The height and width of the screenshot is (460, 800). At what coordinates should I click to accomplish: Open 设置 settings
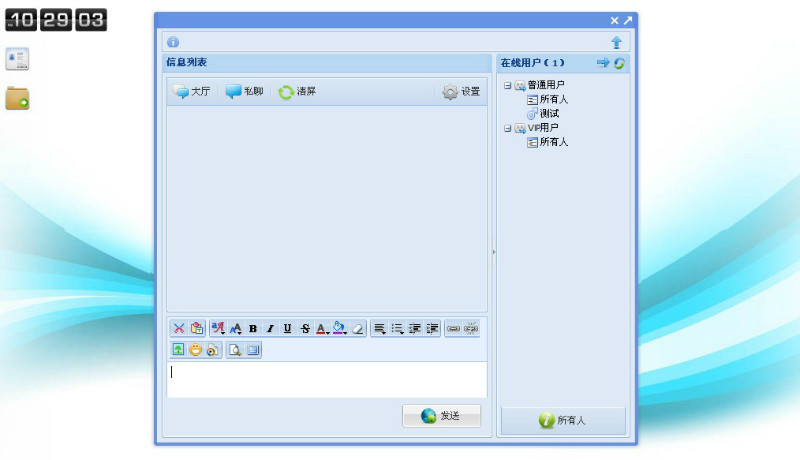pos(461,91)
